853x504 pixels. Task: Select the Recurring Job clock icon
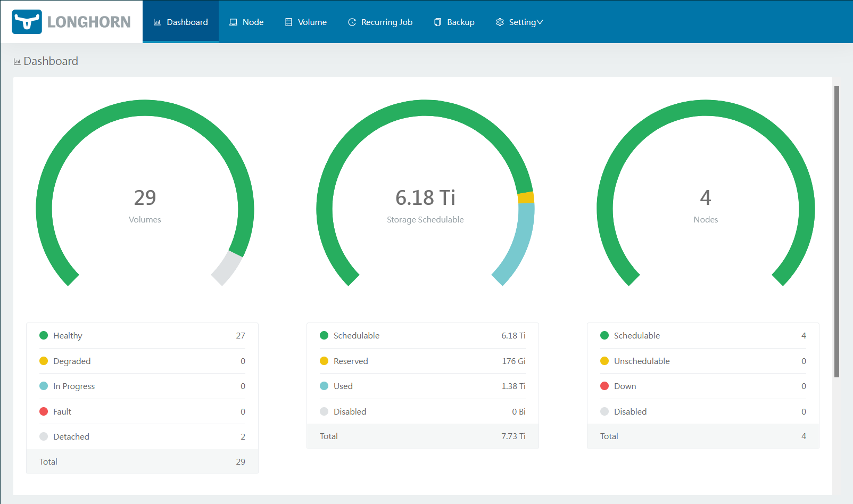pyautogui.click(x=352, y=22)
